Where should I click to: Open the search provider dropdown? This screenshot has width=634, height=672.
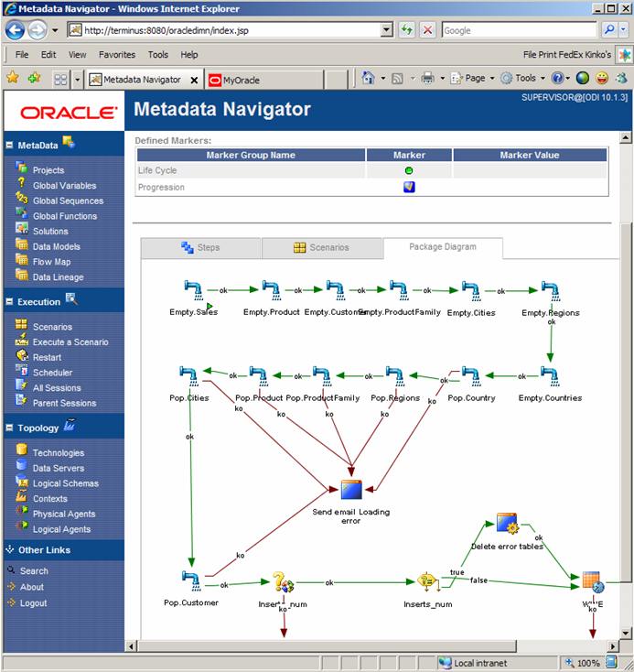623,30
